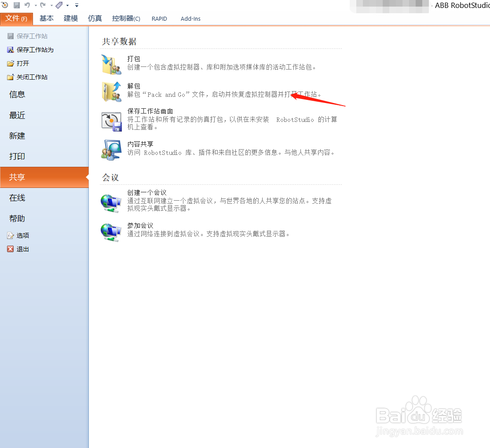Click the 内容共享 monitor people icon

click(x=111, y=150)
